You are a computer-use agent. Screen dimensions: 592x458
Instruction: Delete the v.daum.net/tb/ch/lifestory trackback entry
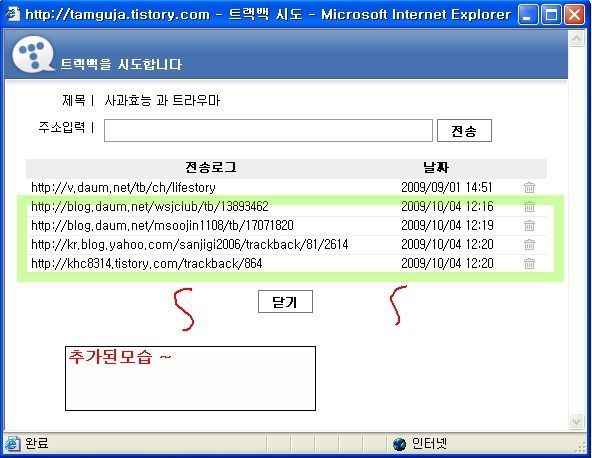(529, 187)
